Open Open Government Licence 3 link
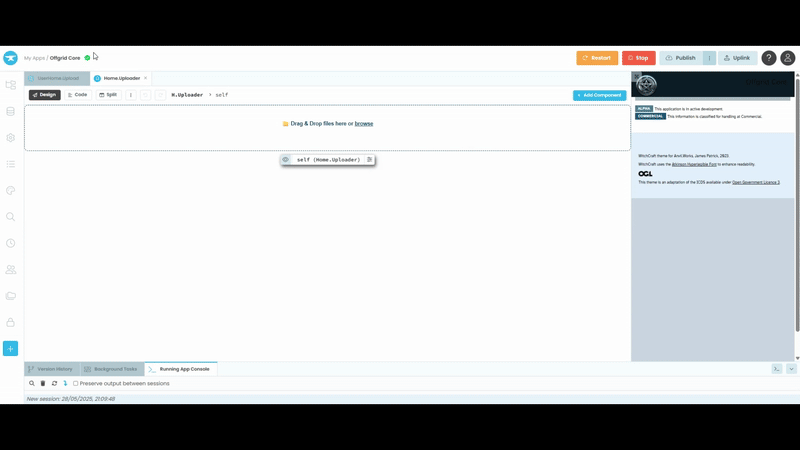This screenshot has height=450, width=800. point(756,182)
